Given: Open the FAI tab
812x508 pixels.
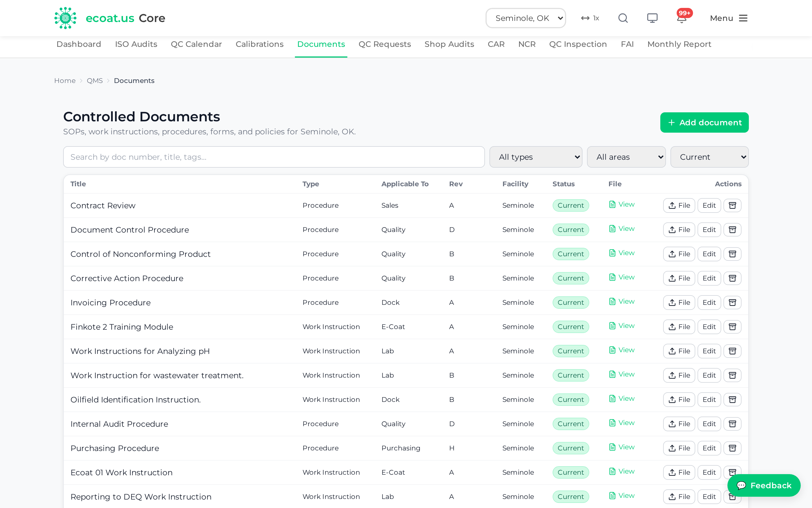Looking at the screenshot, I should pos(627,44).
